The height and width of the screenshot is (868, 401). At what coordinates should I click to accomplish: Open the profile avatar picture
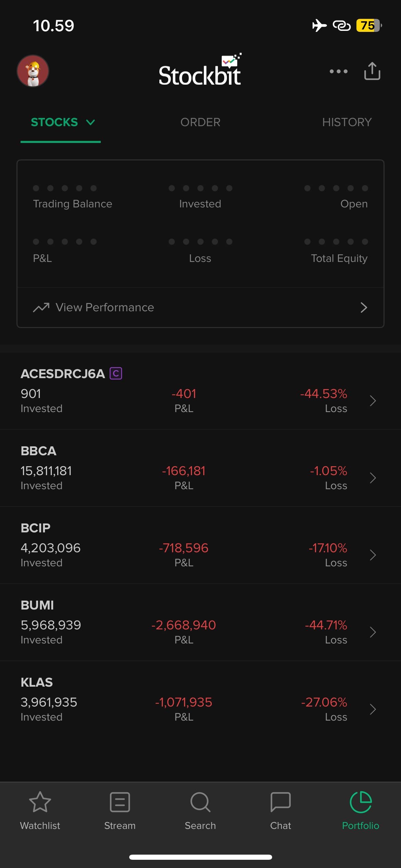33,71
